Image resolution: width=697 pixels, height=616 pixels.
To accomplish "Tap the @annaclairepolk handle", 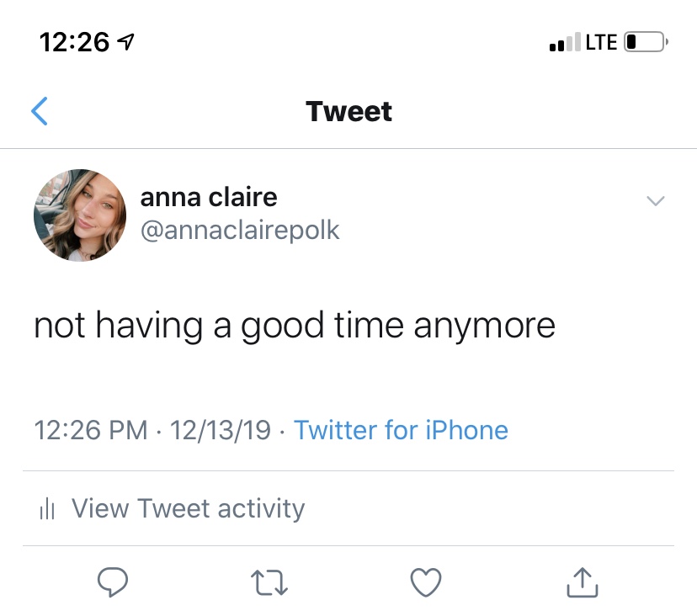I will [x=240, y=231].
